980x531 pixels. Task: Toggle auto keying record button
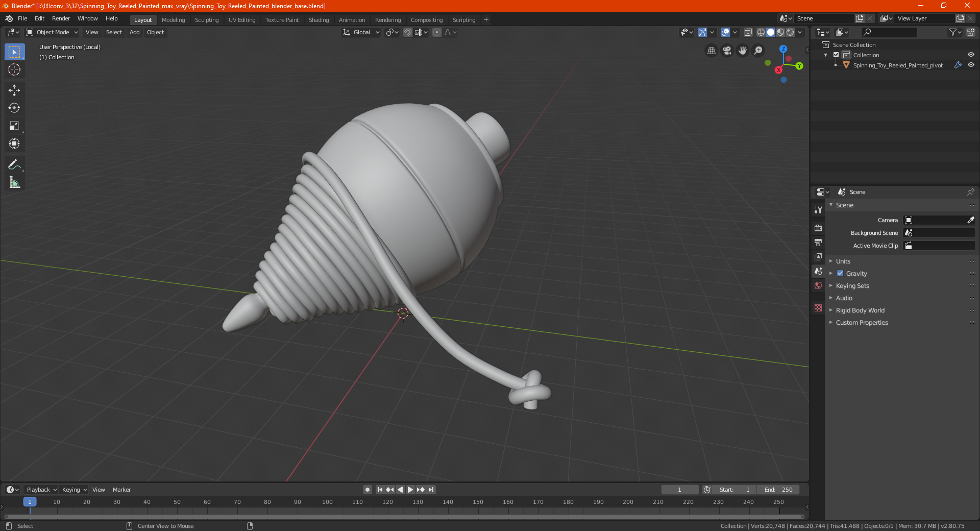(x=367, y=489)
